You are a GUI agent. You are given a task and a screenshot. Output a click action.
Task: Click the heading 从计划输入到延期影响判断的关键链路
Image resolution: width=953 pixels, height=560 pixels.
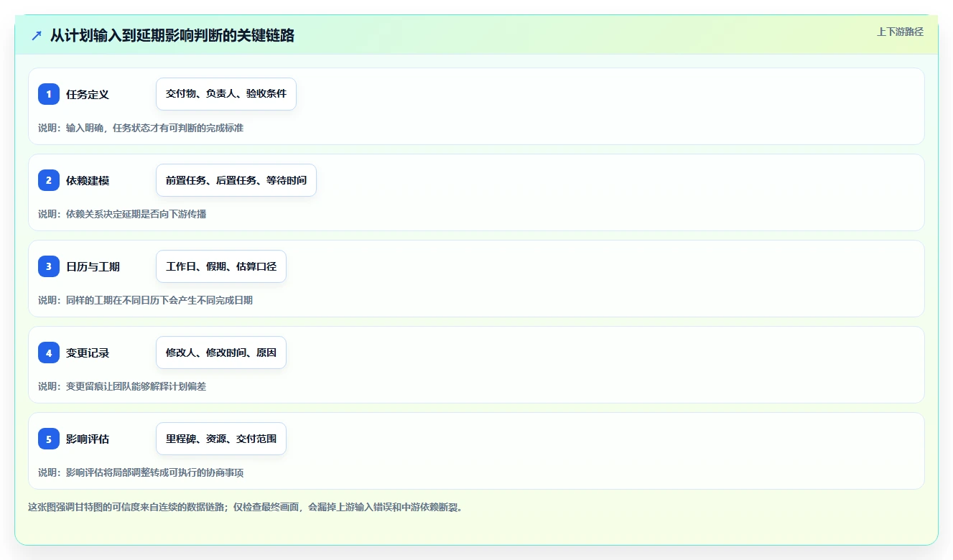(172, 35)
